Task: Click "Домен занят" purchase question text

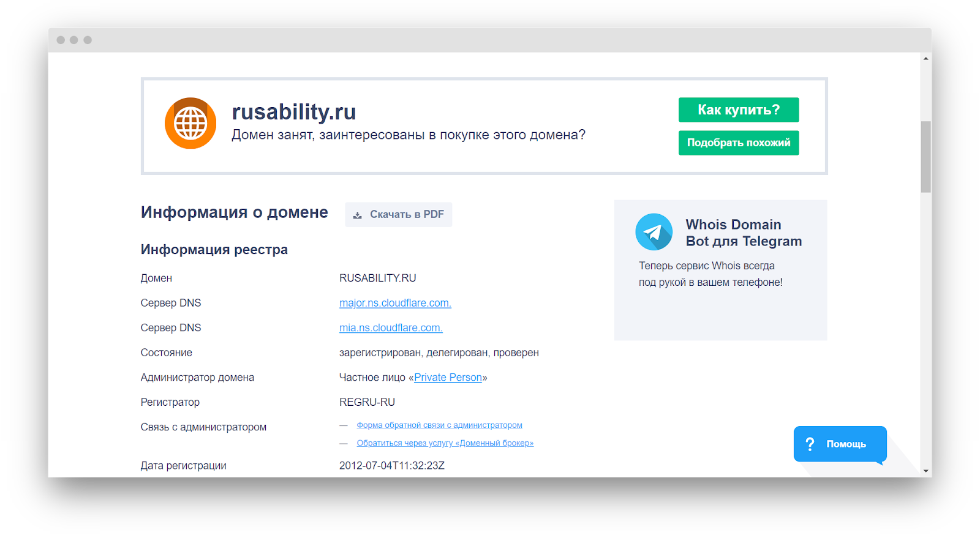Action: tap(409, 135)
